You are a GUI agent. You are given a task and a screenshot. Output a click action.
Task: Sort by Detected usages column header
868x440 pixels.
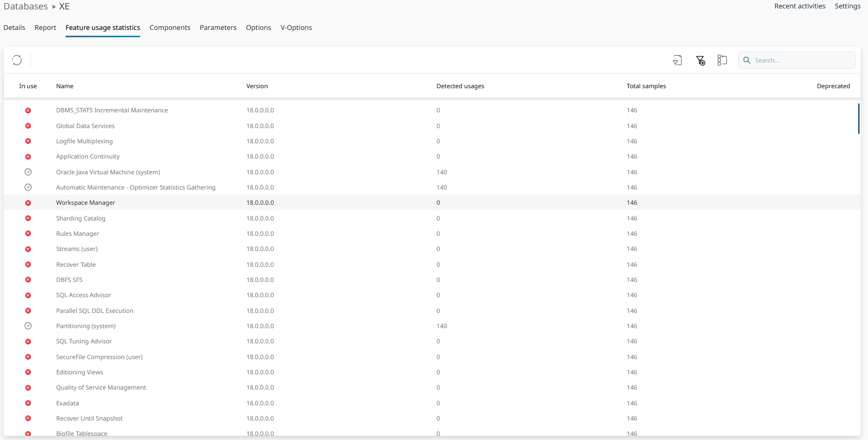coord(460,86)
